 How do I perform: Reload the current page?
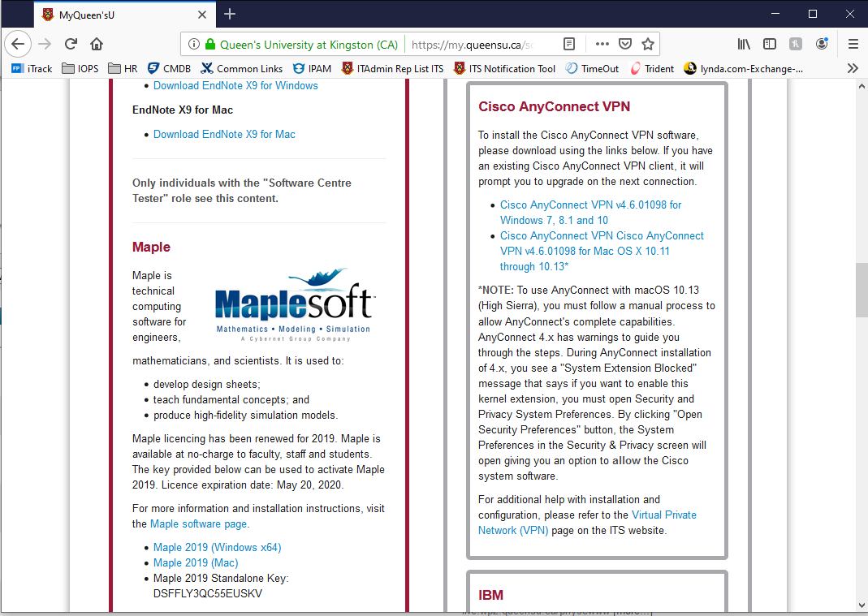[x=71, y=44]
